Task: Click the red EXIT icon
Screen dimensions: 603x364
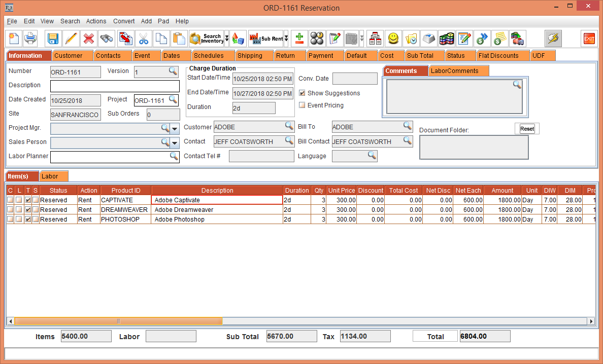Action: 589,39
